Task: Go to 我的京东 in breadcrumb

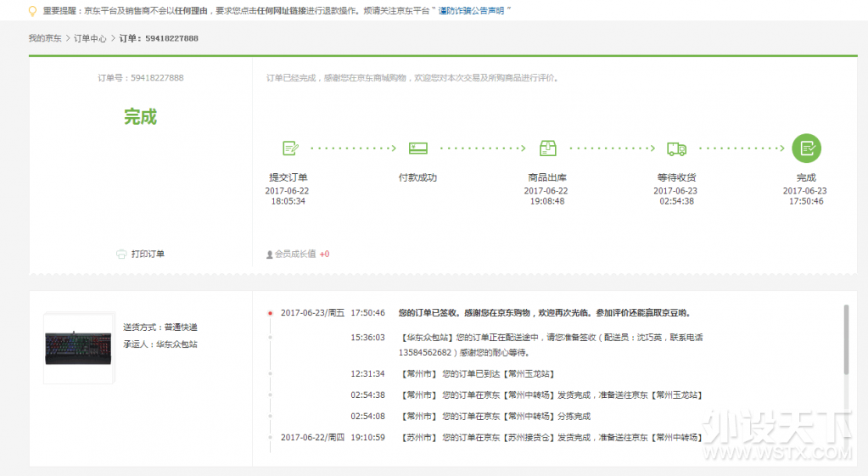Action: click(x=45, y=38)
